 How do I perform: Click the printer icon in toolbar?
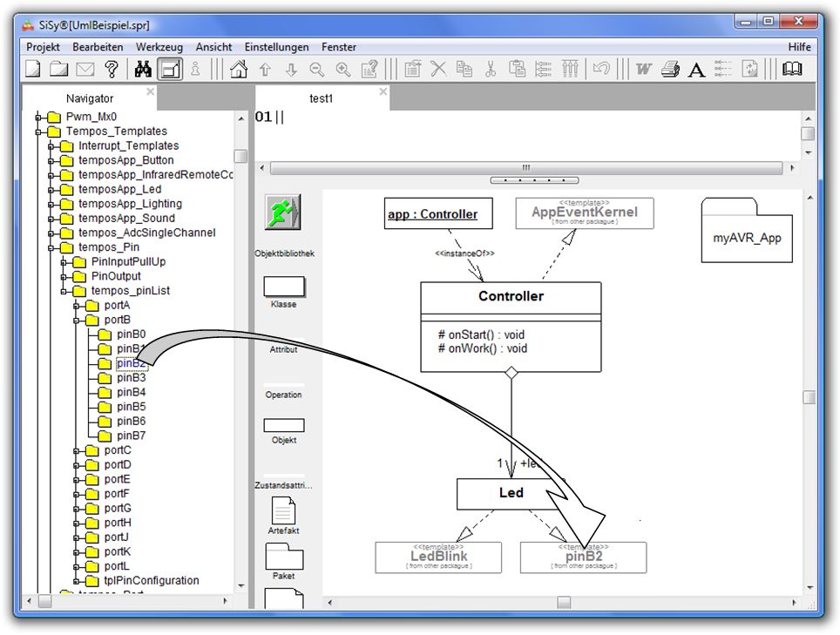coord(670,70)
